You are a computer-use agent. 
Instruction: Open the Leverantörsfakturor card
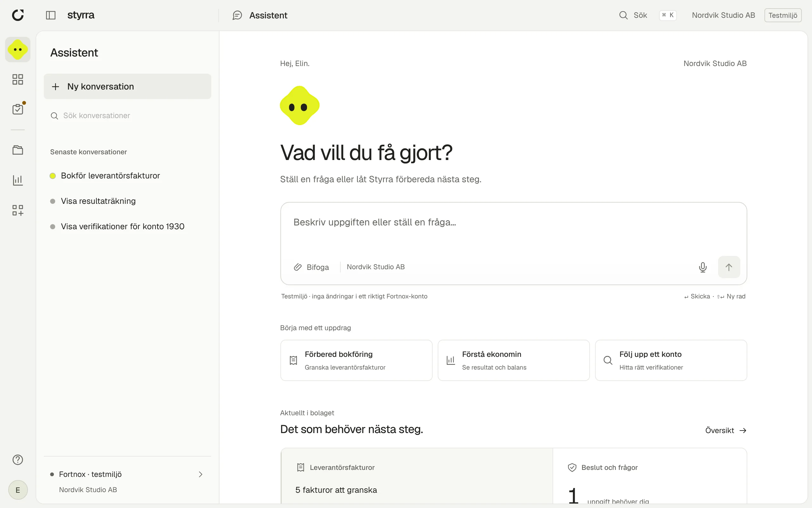417,476
